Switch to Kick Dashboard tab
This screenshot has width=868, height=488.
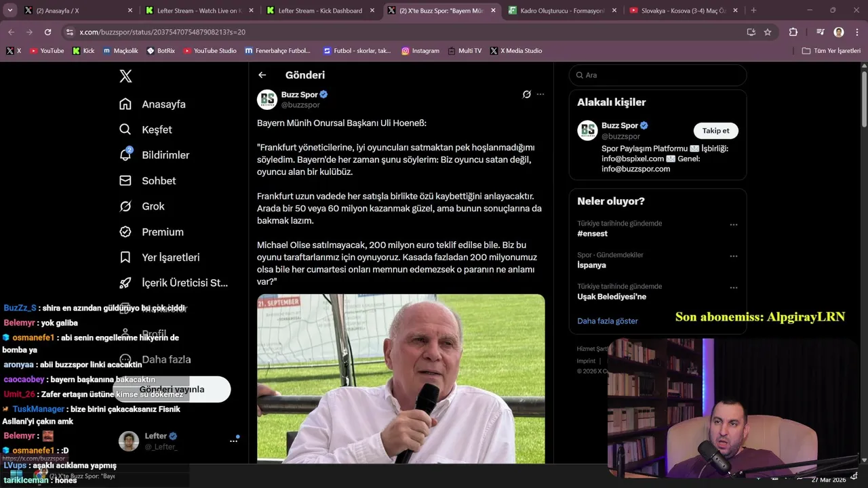[x=321, y=10]
